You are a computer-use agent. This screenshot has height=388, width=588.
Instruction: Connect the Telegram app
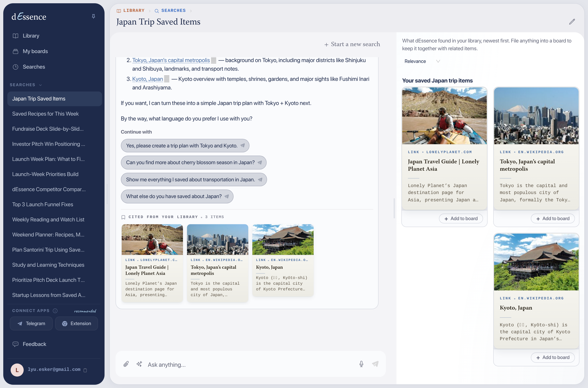click(31, 323)
